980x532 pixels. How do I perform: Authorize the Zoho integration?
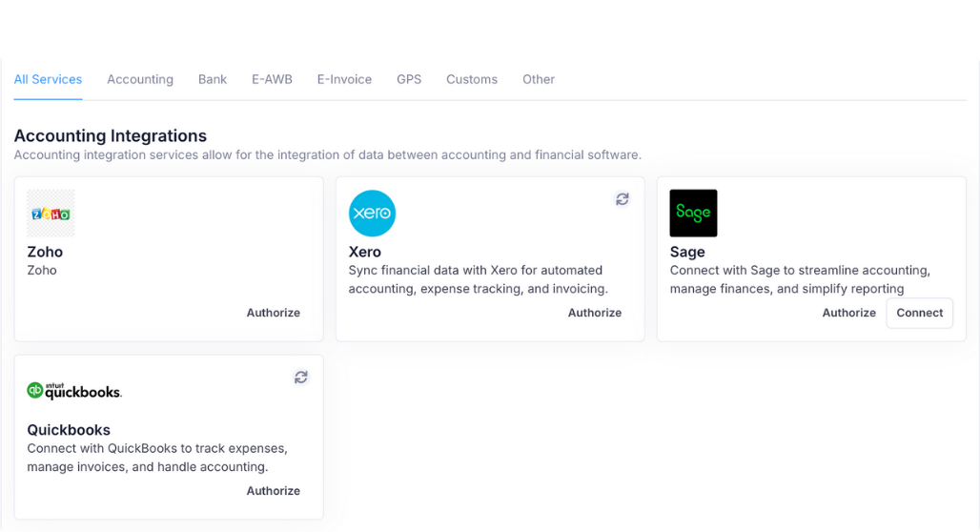274,313
